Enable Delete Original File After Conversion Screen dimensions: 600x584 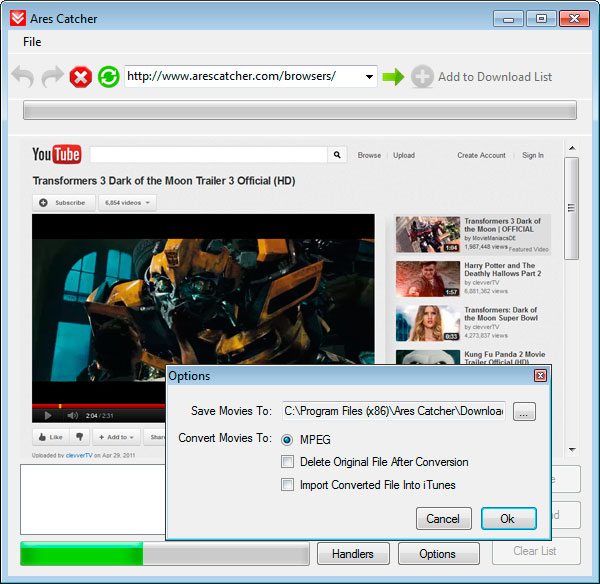tap(287, 462)
